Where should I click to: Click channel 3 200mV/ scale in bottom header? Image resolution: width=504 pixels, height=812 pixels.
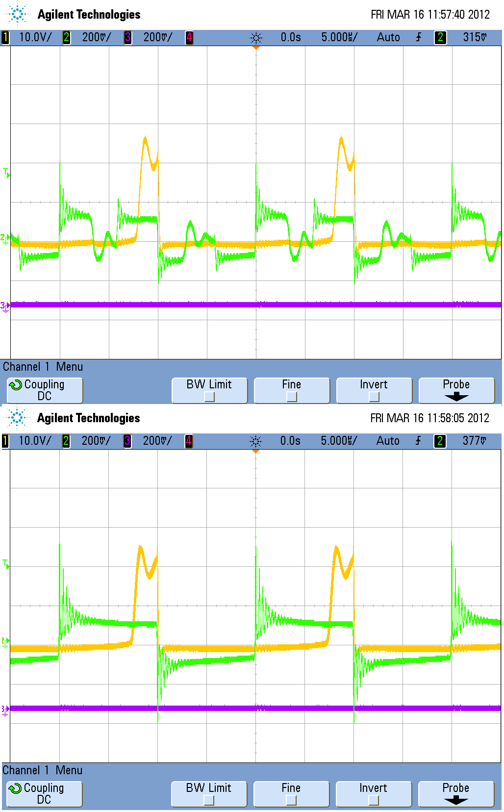pos(157,441)
